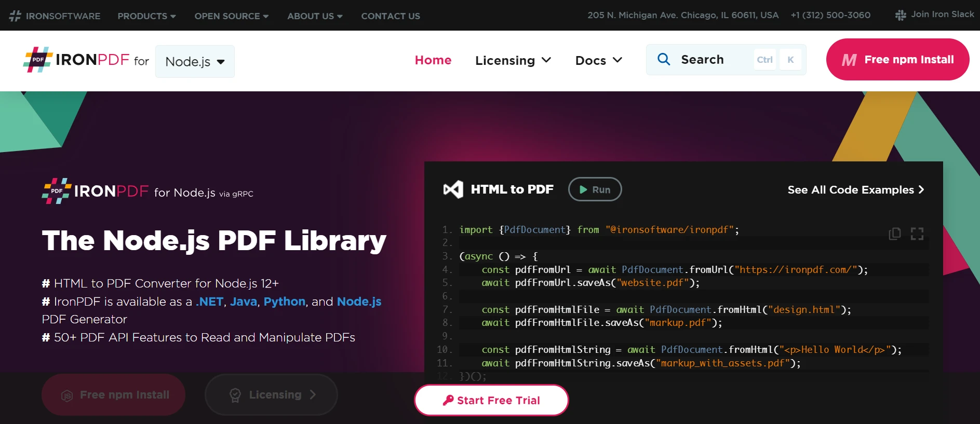Click code line with fromHtml("design.html")

(666, 310)
